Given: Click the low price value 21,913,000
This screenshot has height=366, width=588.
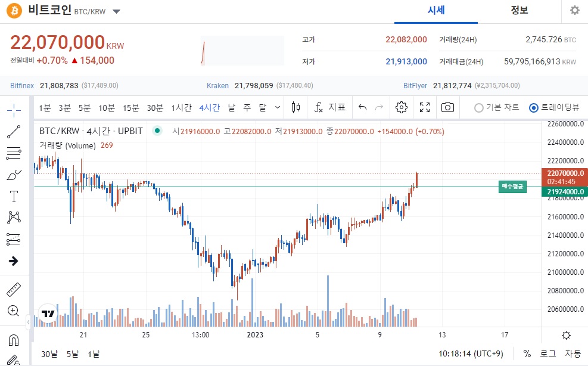Looking at the screenshot, I should pyautogui.click(x=406, y=61).
